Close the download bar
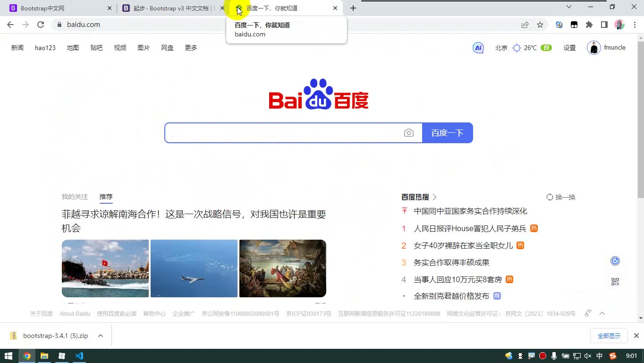 (636, 336)
